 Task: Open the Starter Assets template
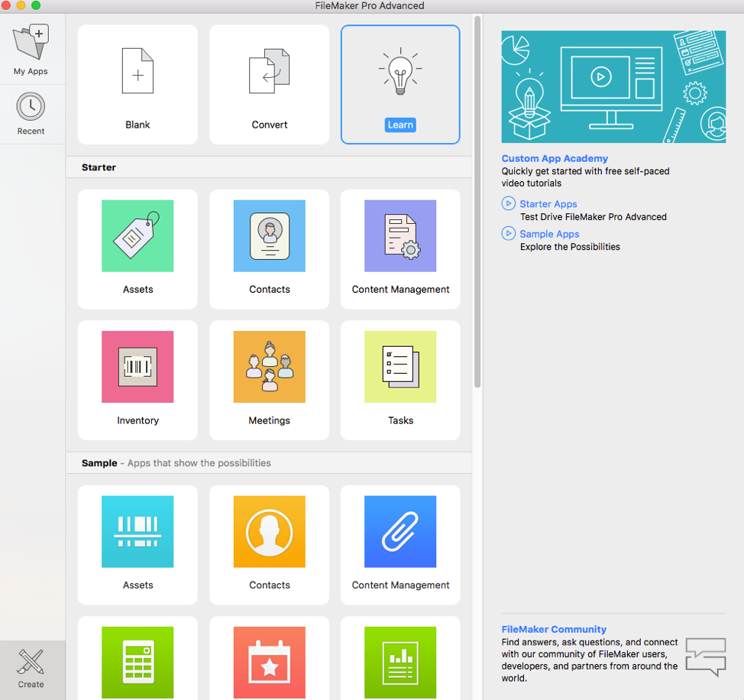137,248
